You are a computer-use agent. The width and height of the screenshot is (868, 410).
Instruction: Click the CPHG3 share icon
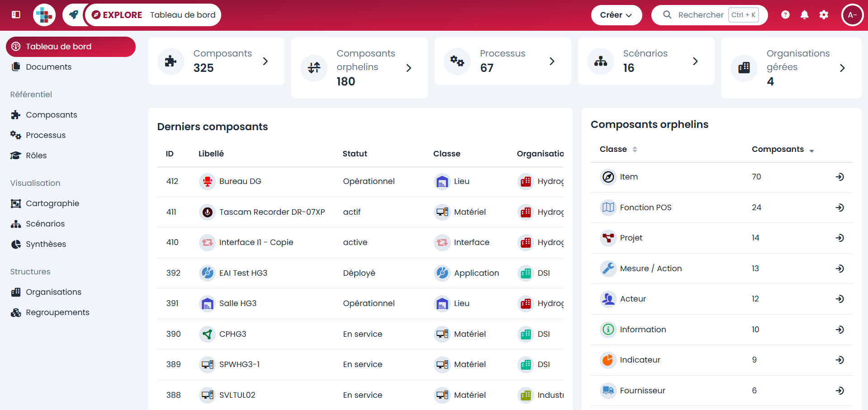point(207,334)
